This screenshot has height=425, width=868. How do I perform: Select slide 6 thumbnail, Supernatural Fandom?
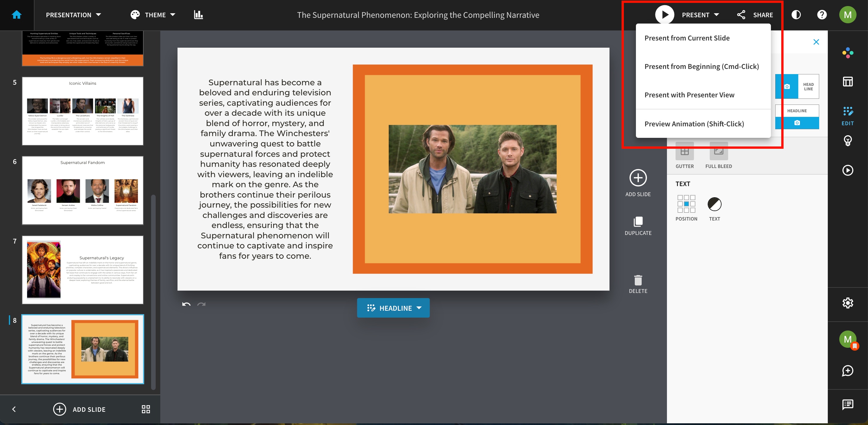pyautogui.click(x=82, y=190)
